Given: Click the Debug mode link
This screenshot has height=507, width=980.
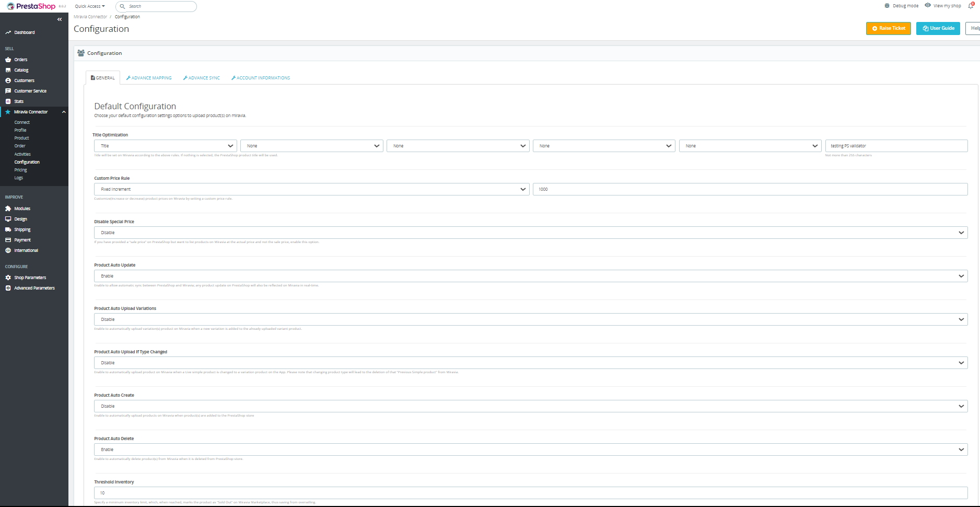Looking at the screenshot, I should tap(905, 6).
